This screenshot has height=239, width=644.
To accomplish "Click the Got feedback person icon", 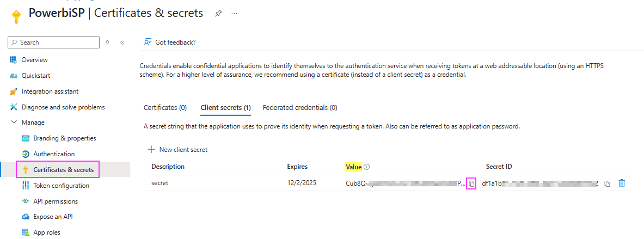I will click(148, 42).
